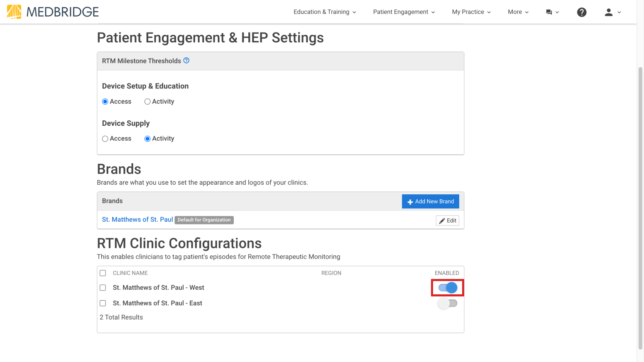The height and width of the screenshot is (362, 644).
Task: Select Access for Device Supply
Action: (105, 138)
